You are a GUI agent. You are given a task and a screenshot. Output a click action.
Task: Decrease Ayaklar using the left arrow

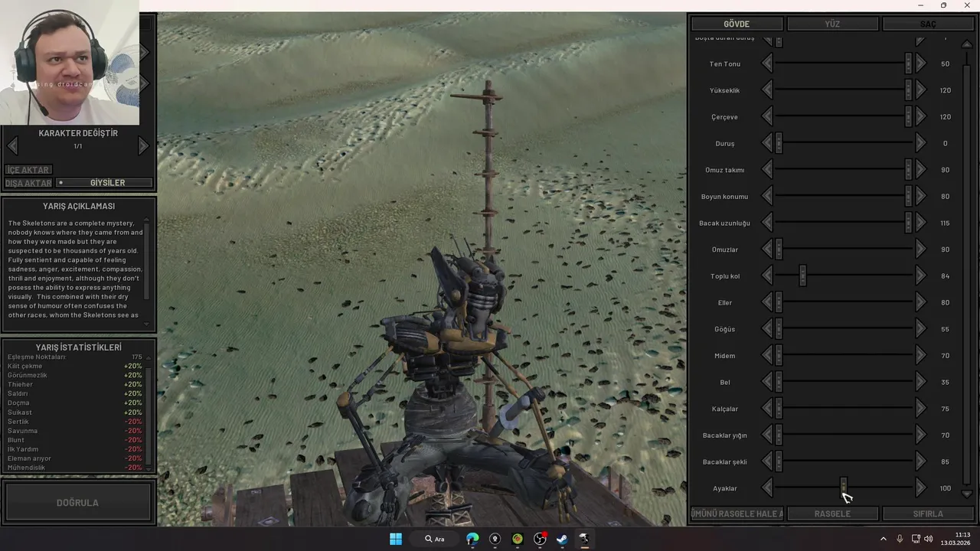[767, 488]
